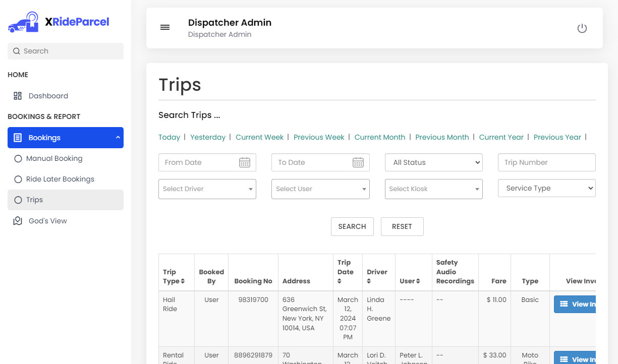Click the Trip Number input field

click(546, 162)
